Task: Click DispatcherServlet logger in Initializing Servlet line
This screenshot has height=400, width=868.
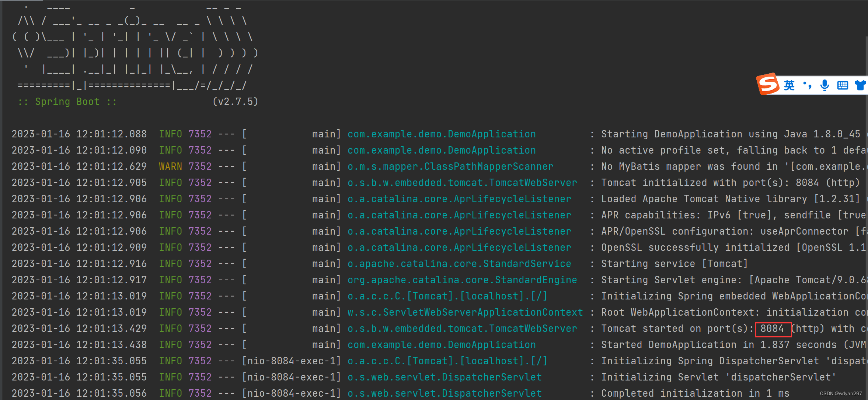Action: [x=445, y=377]
